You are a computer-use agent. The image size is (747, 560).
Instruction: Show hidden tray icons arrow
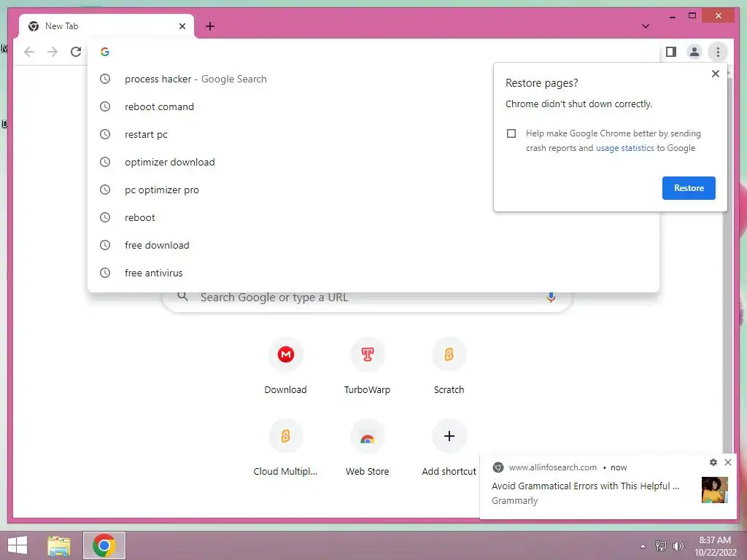click(643, 545)
